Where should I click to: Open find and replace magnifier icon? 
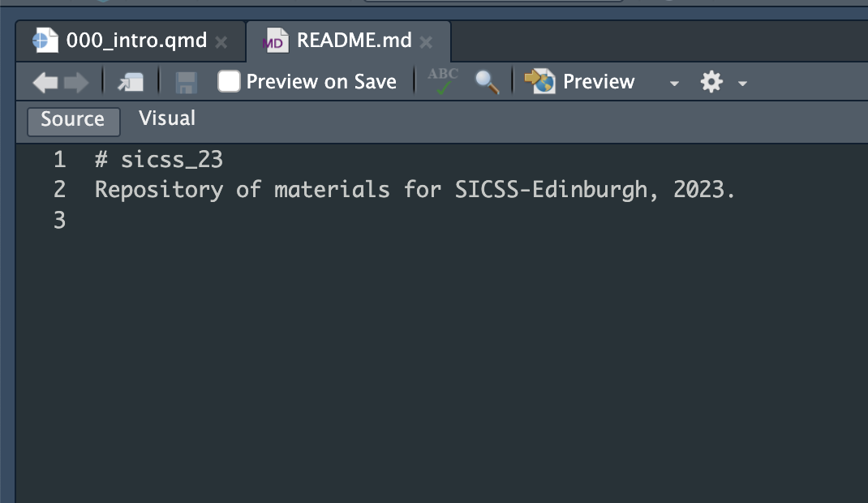(488, 82)
